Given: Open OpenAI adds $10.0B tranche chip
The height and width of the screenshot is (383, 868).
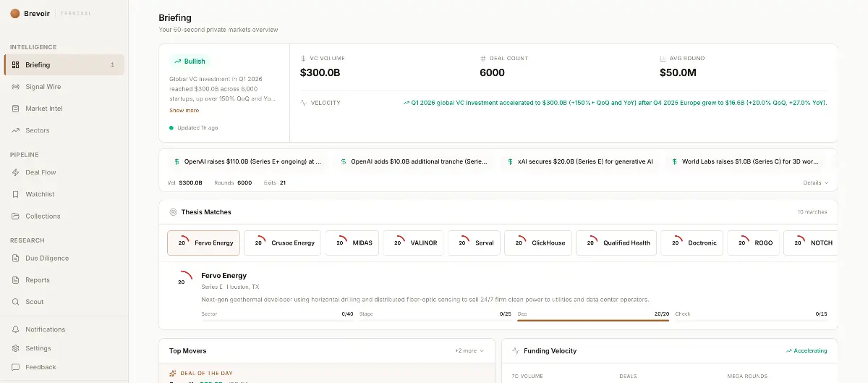Looking at the screenshot, I should pyautogui.click(x=414, y=161).
